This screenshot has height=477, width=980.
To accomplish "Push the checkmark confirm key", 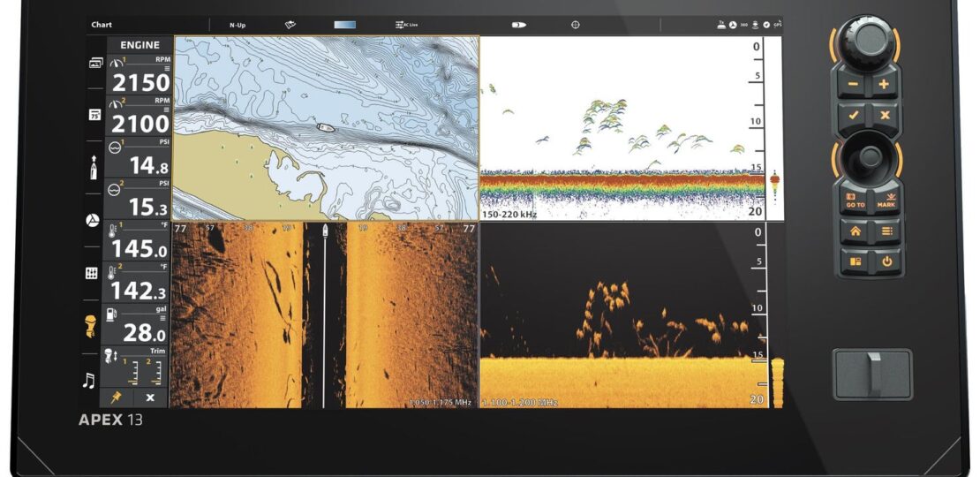I will 853,115.
